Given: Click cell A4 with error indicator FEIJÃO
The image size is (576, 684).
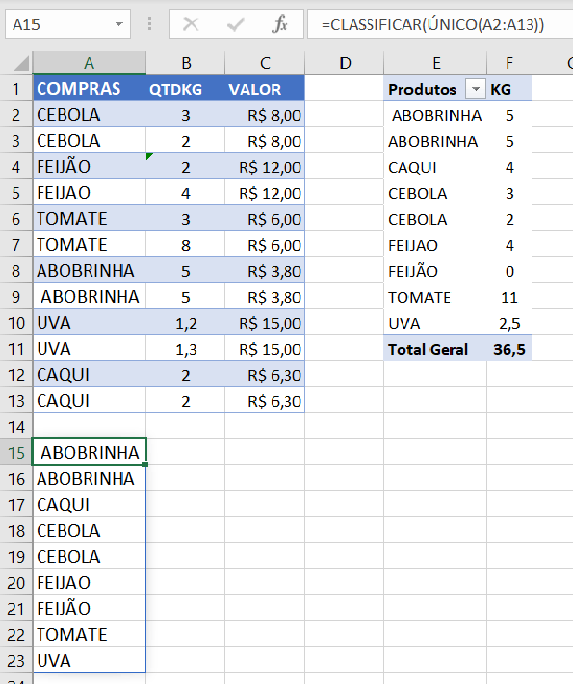Looking at the screenshot, I should 89,166.
